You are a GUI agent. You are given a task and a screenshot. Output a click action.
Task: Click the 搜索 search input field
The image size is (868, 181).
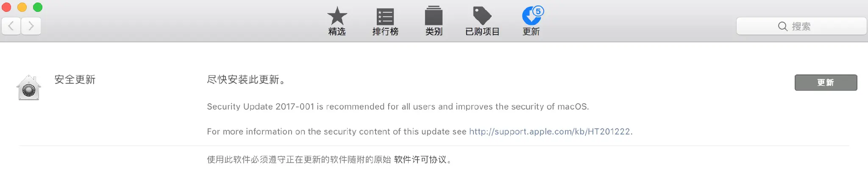tap(801, 26)
